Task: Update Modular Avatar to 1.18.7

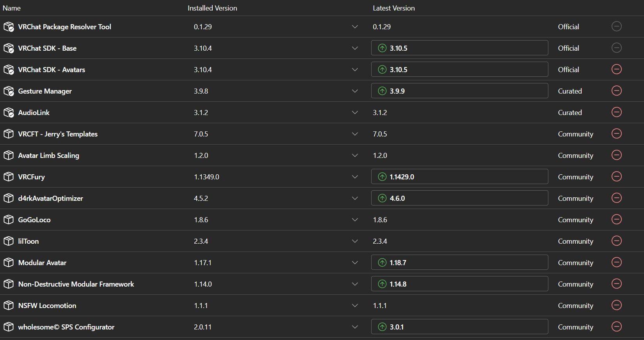Action: (x=459, y=262)
